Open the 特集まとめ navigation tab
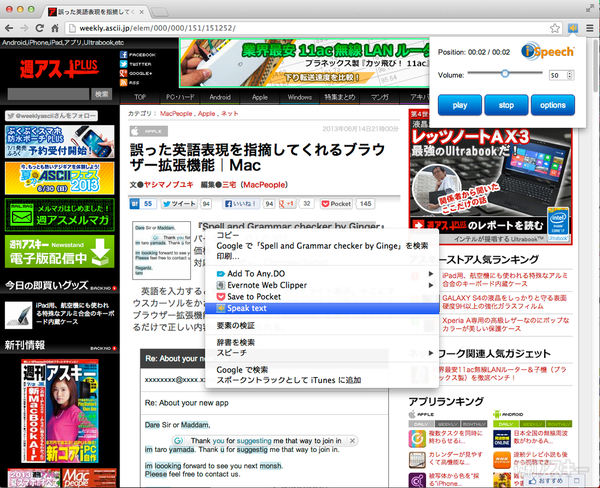Screen dimensions: 600x488 point(340,97)
